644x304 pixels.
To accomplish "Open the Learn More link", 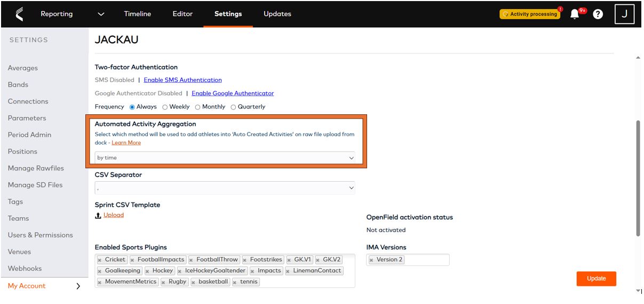I will coord(126,143).
